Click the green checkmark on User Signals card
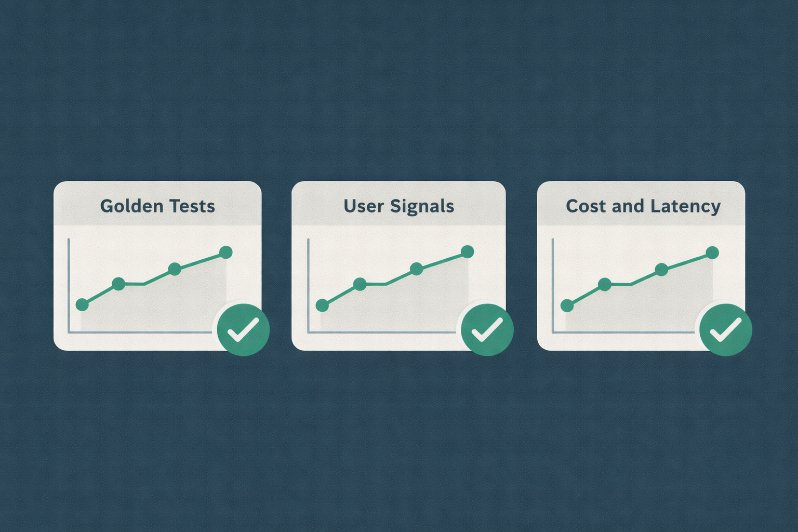The width and height of the screenshot is (798, 532). pyautogui.click(x=487, y=329)
